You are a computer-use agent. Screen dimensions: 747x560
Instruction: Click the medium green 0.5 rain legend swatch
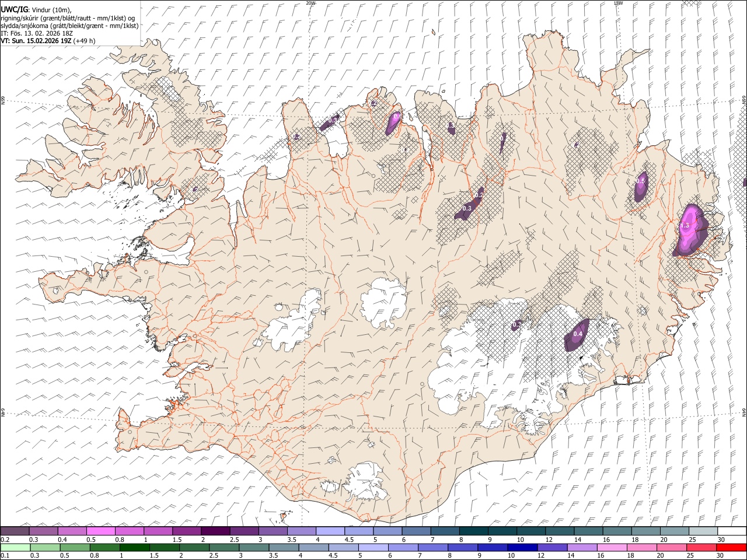[75, 548]
